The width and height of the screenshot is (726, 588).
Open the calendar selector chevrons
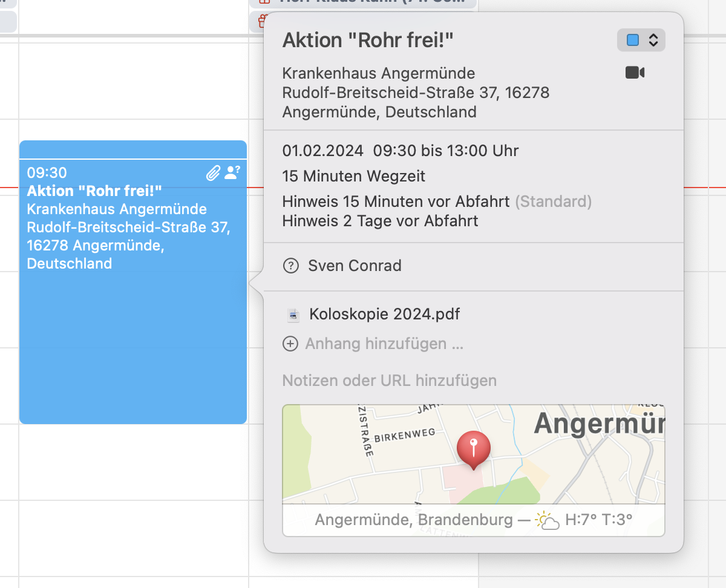pyautogui.click(x=653, y=41)
